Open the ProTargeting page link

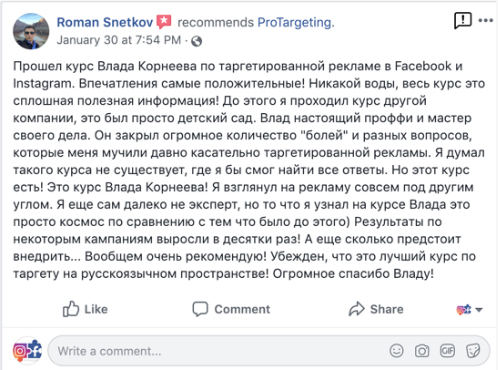pos(296,22)
